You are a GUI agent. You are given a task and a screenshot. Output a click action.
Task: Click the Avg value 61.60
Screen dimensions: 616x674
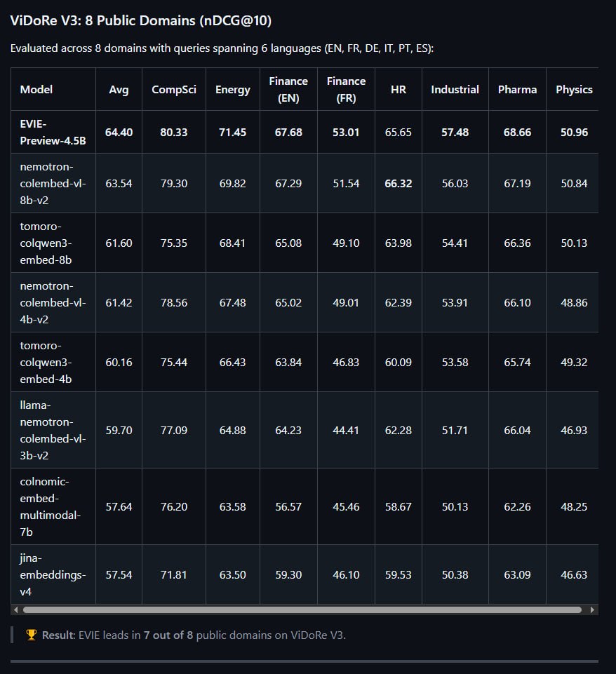click(x=119, y=243)
